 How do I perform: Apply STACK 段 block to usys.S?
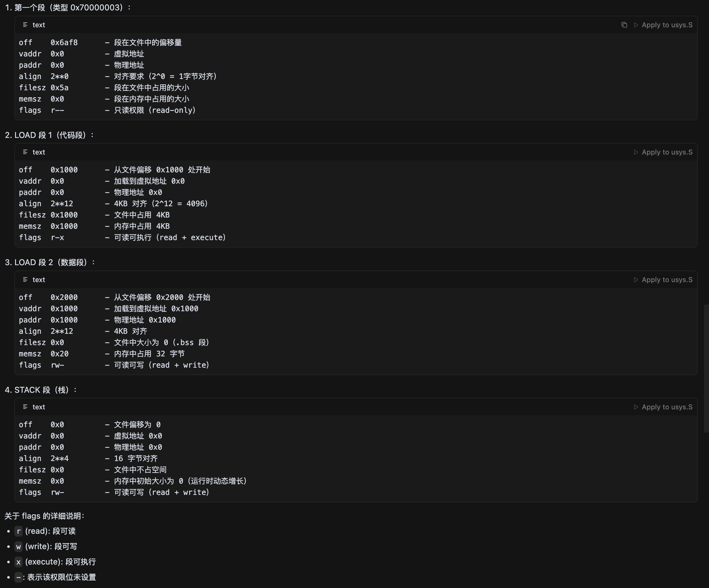(663, 407)
